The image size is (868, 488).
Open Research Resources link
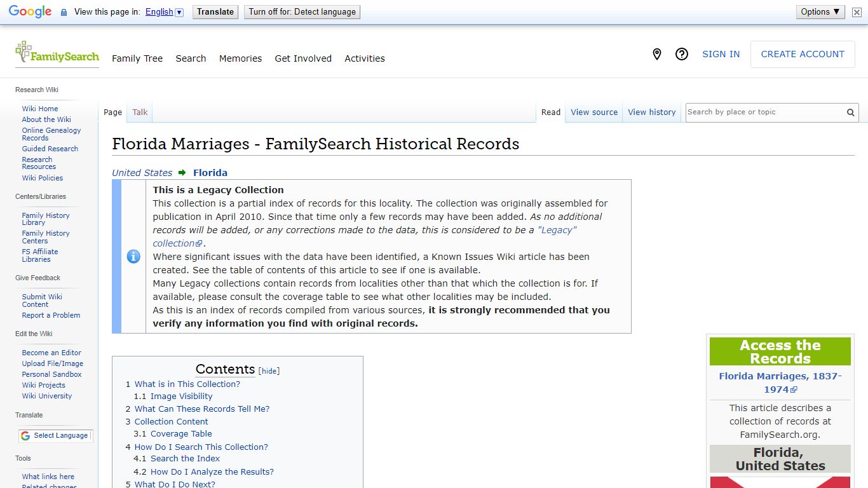coord(39,163)
